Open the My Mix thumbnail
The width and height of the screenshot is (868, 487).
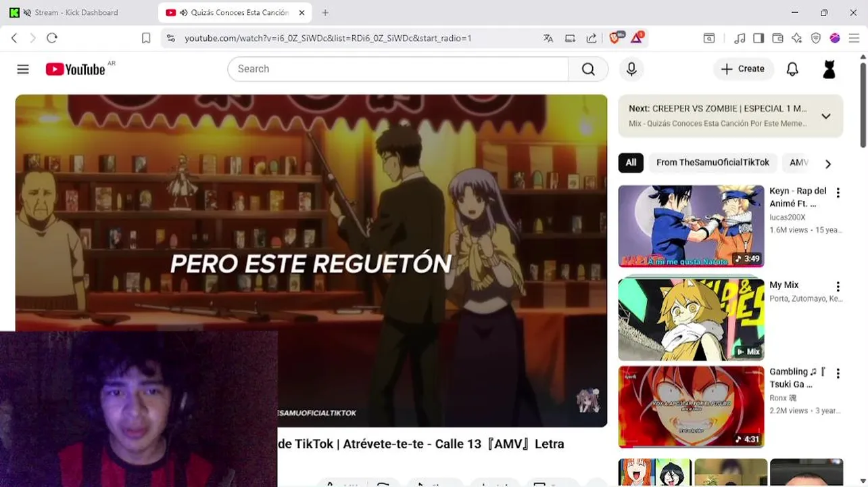pos(691,319)
